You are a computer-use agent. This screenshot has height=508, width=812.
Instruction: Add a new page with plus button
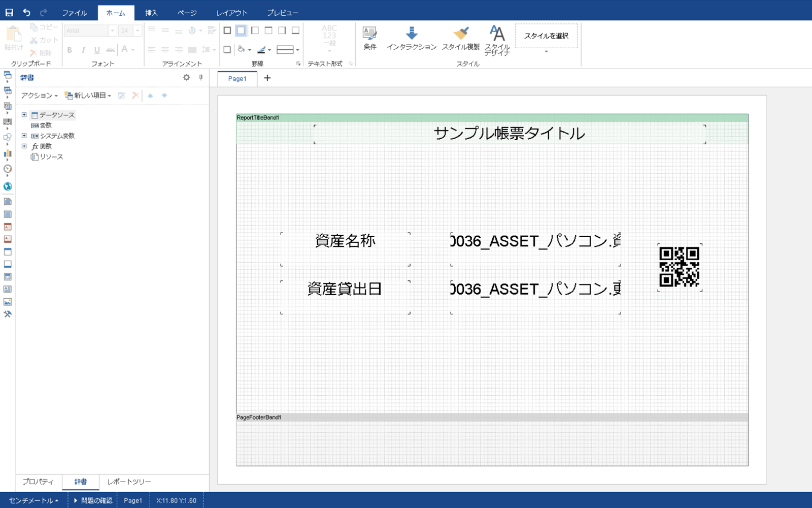267,78
